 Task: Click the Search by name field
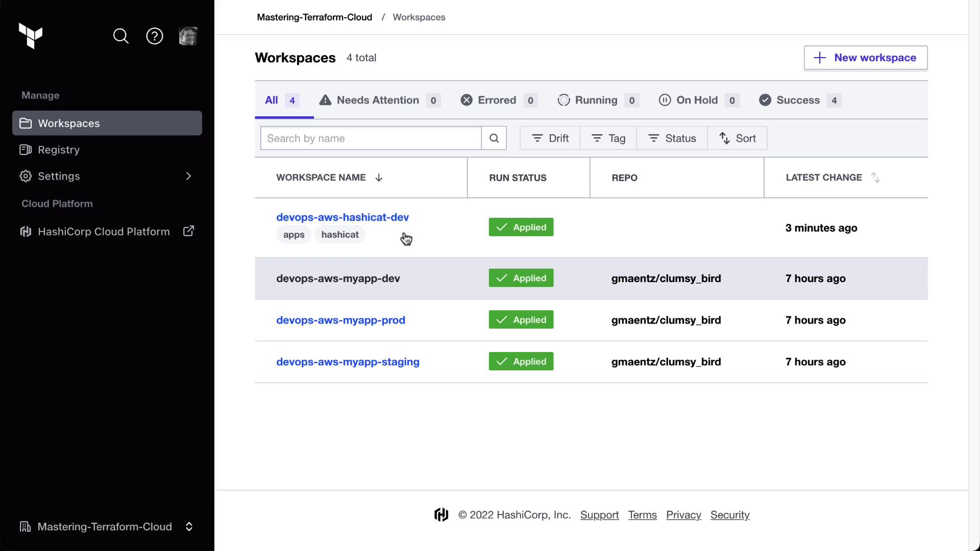pyautogui.click(x=371, y=138)
